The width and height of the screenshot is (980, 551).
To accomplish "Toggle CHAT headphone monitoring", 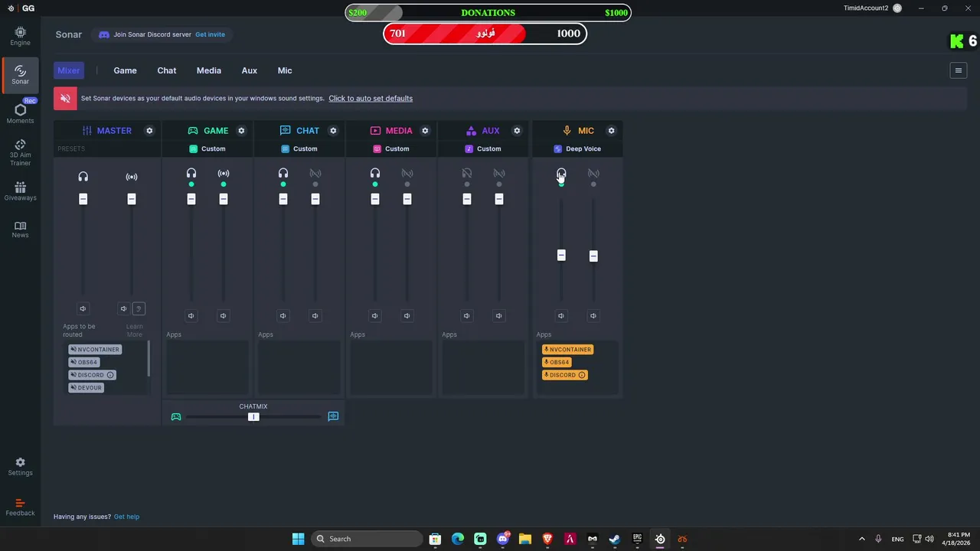I will coord(283,174).
